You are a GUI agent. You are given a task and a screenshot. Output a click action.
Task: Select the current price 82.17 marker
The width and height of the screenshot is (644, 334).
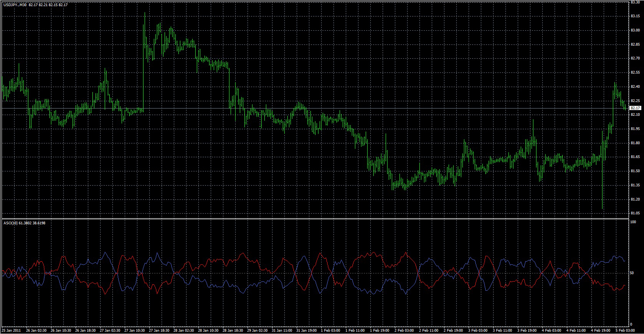(x=636, y=108)
